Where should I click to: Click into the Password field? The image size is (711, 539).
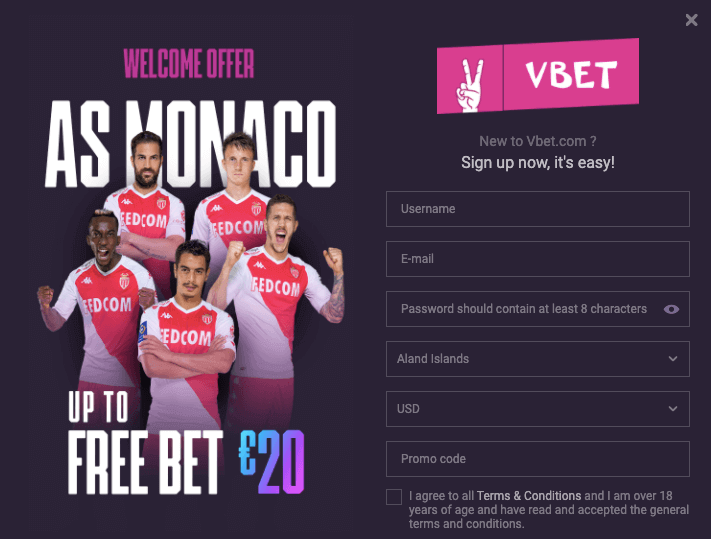point(524,309)
